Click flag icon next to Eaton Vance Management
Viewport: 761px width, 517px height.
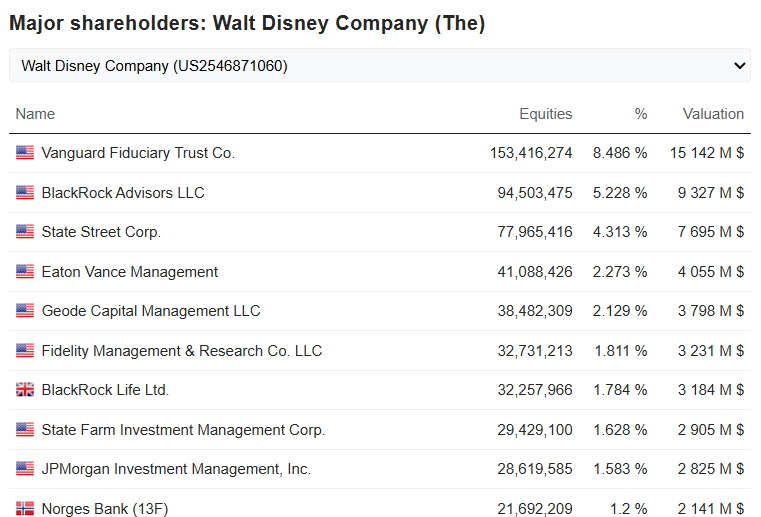(25, 272)
